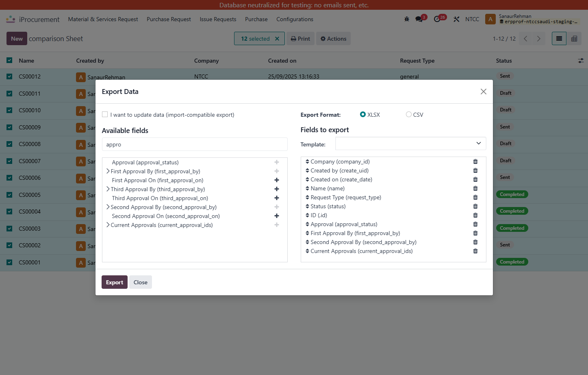Open the Template dropdown
Image resolution: width=588 pixels, height=375 pixels.
pyautogui.click(x=410, y=144)
